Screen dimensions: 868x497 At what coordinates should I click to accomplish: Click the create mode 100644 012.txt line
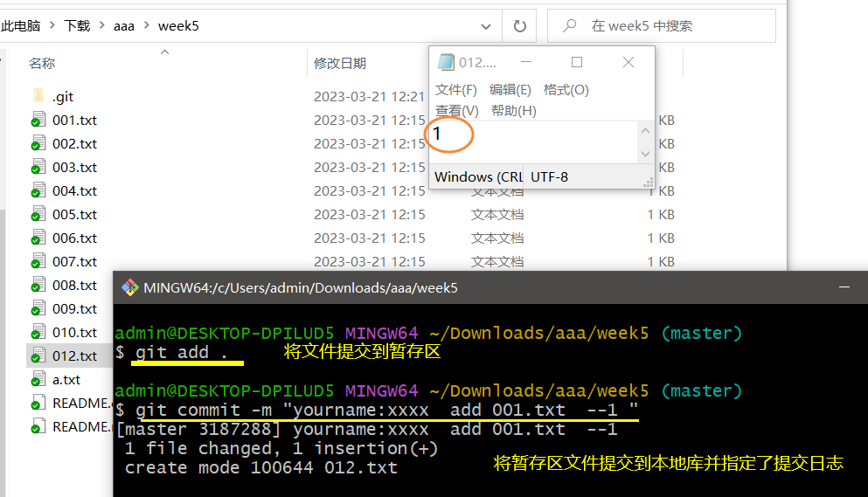tap(260, 467)
